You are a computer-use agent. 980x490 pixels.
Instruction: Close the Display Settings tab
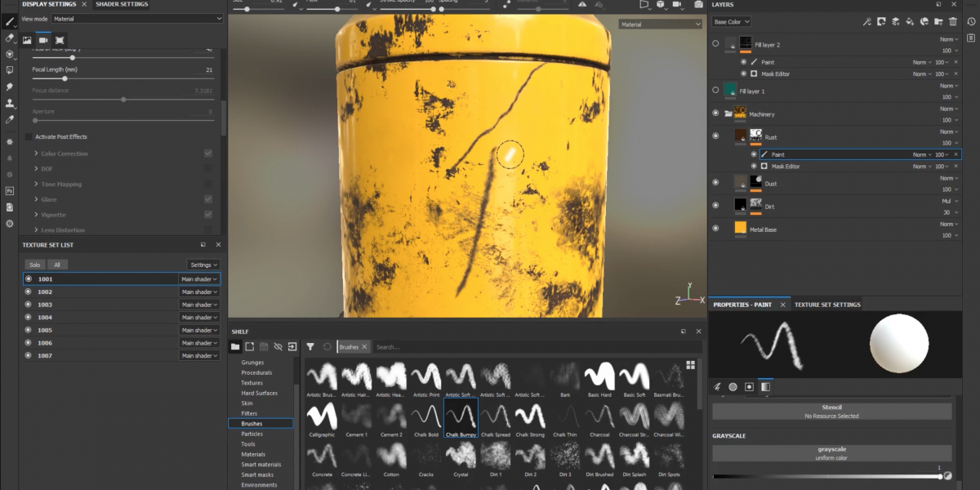84,4
